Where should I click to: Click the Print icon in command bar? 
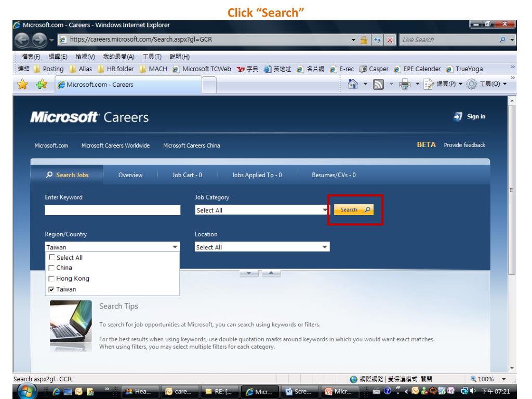click(x=404, y=84)
